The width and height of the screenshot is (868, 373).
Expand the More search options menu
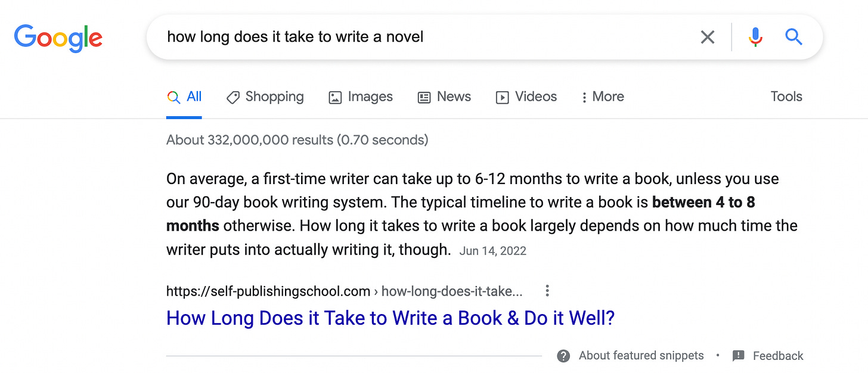click(x=602, y=97)
